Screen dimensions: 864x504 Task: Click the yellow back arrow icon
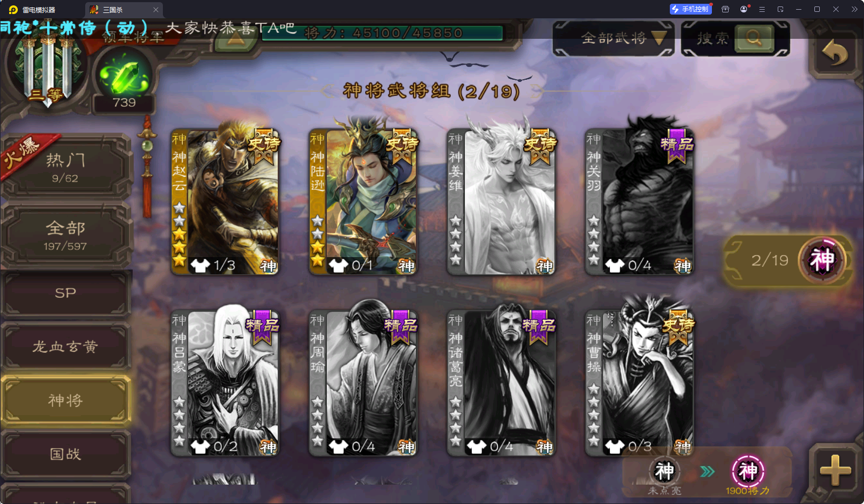tap(834, 53)
